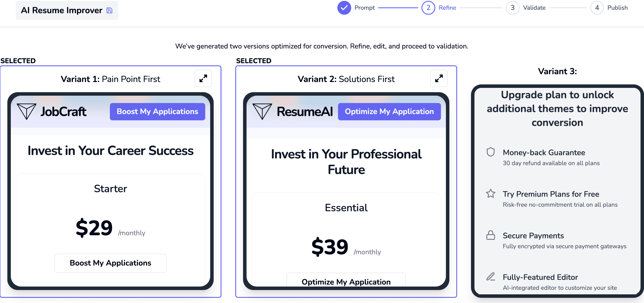Click Boost My Applications button in header
Viewport: 644px width, 303px height.
point(157,111)
